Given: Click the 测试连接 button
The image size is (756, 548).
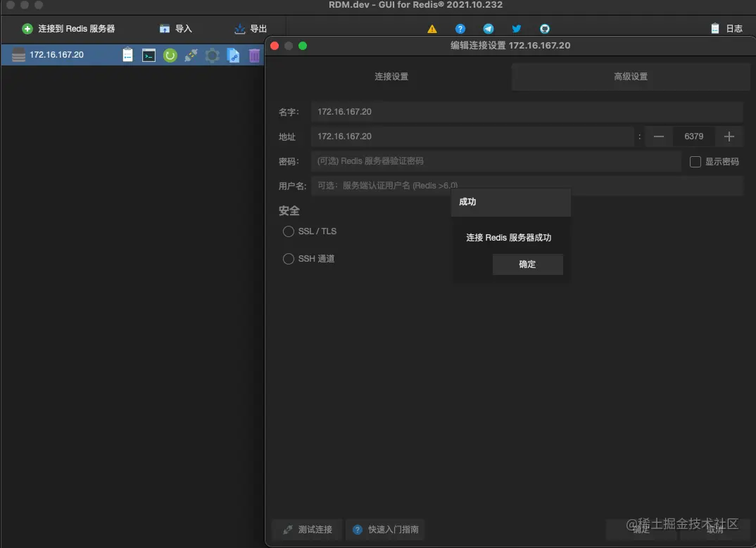Looking at the screenshot, I should (307, 530).
